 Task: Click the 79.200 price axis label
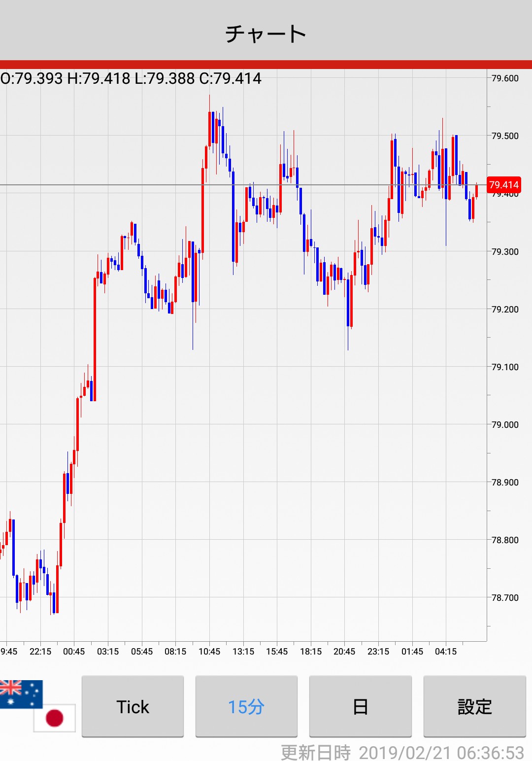click(x=505, y=310)
